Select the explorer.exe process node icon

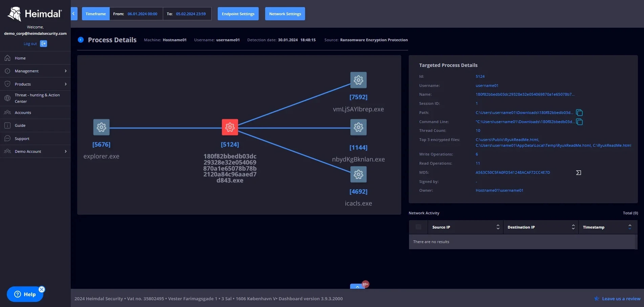101,127
